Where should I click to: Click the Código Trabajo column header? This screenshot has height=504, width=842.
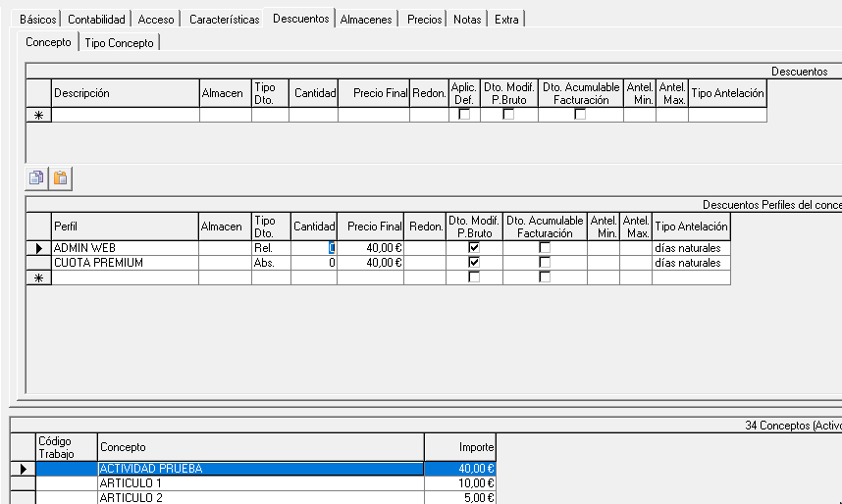pos(67,447)
